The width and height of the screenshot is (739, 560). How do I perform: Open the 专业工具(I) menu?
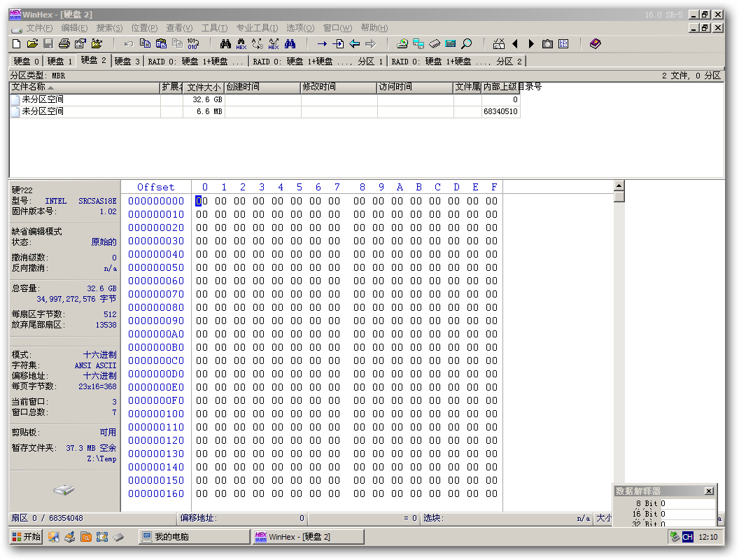[x=257, y=28]
